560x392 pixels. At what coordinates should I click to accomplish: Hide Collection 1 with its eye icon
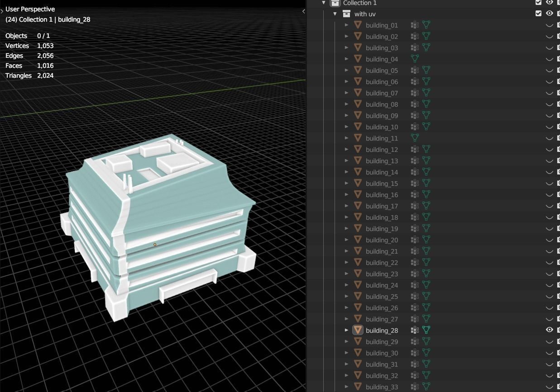[x=550, y=2]
